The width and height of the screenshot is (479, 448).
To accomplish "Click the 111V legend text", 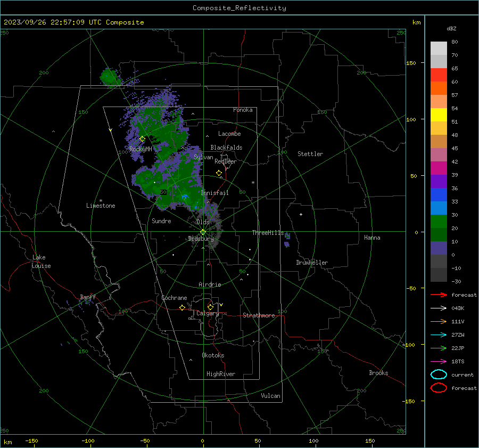I will 458,321.
